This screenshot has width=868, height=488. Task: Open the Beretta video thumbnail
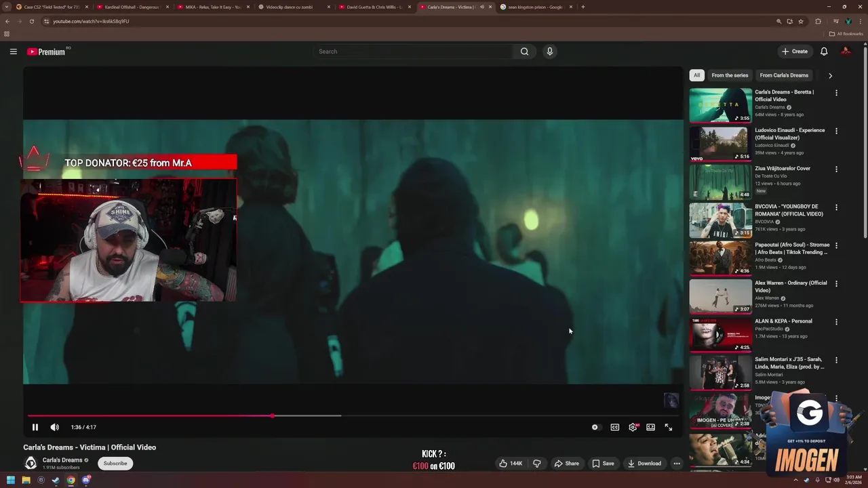[x=720, y=105]
